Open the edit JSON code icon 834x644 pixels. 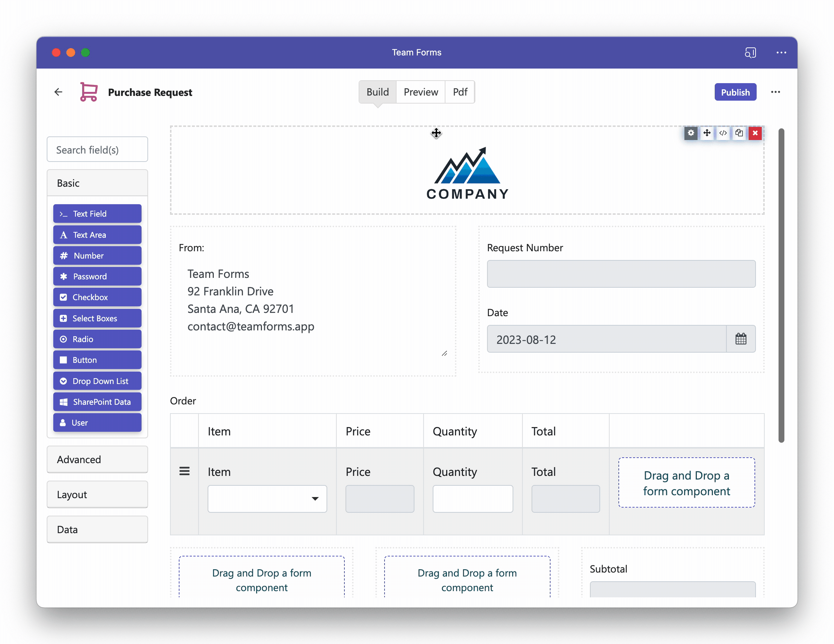[722, 133]
